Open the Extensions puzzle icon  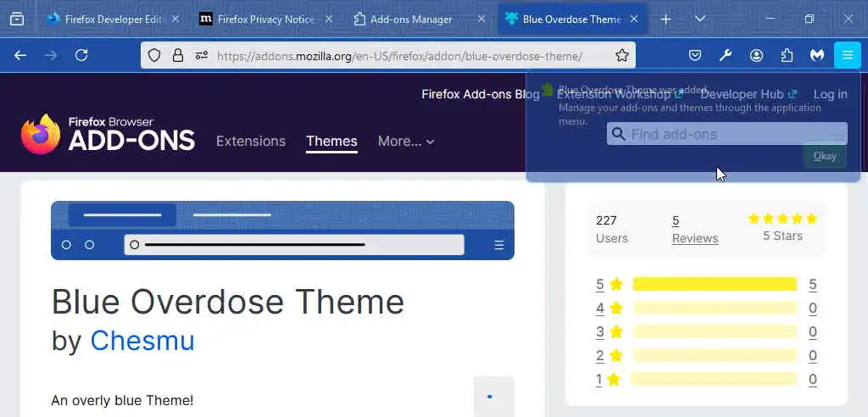pyautogui.click(x=787, y=55)
